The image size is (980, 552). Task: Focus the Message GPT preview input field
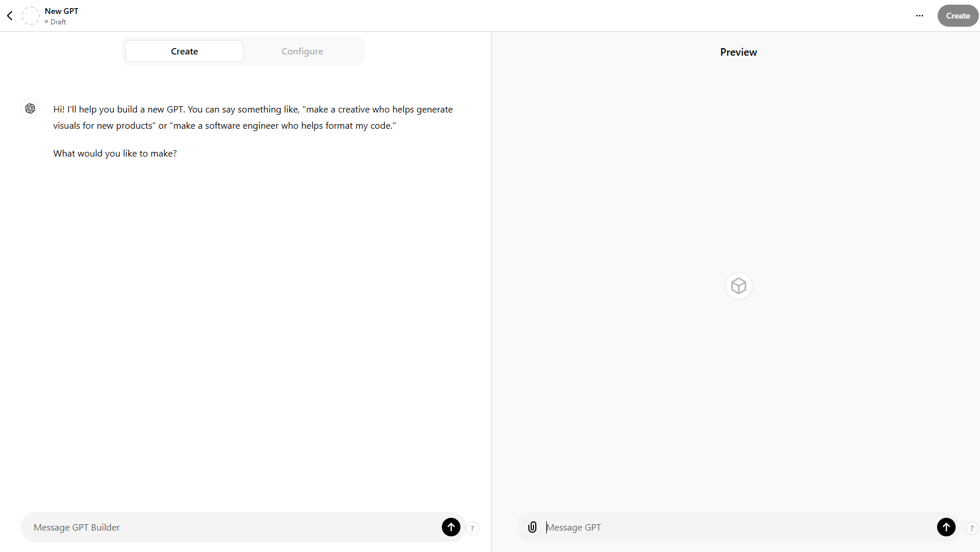click(x=738, y=527)
